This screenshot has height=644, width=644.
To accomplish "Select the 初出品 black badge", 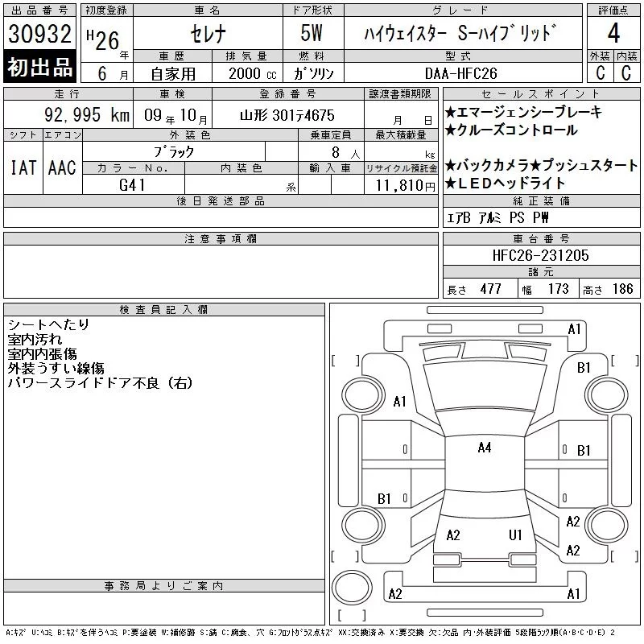I will click(x=39, y=67).
